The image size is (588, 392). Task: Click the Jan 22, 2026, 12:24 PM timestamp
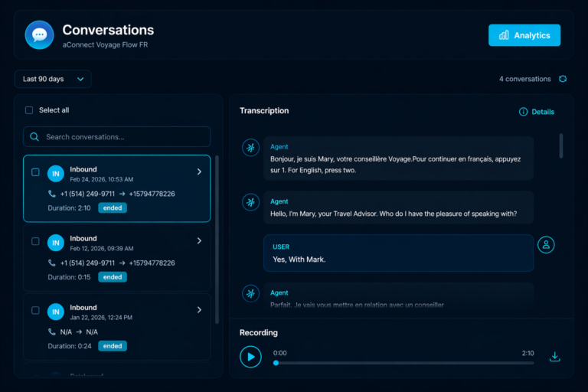point(101,317)
